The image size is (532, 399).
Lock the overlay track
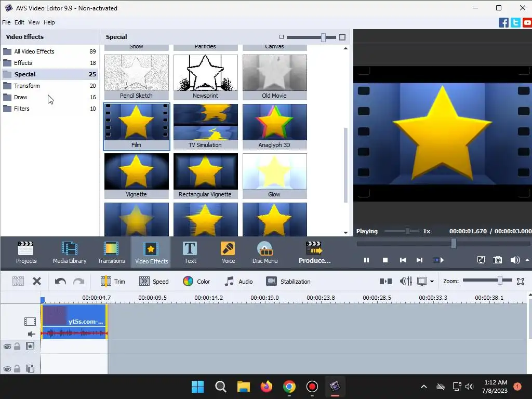tap(17, 369)
